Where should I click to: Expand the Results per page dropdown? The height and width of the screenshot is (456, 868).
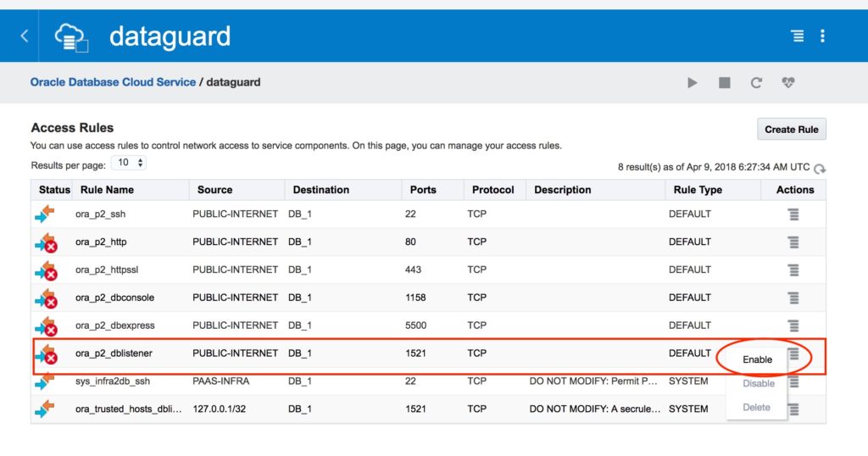pyautogui.click(x=130, y=163)
